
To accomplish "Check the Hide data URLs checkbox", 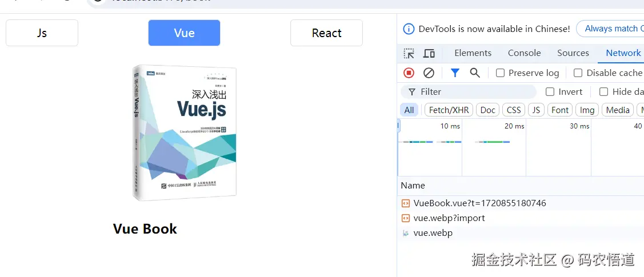I will pyautogui.click(x=603, y=91).
